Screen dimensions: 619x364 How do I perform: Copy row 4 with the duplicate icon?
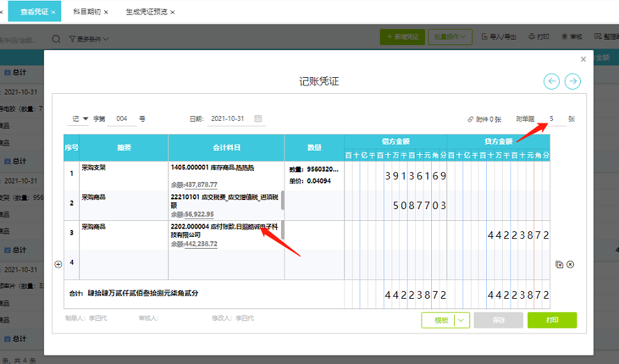[x=559, y=264]
